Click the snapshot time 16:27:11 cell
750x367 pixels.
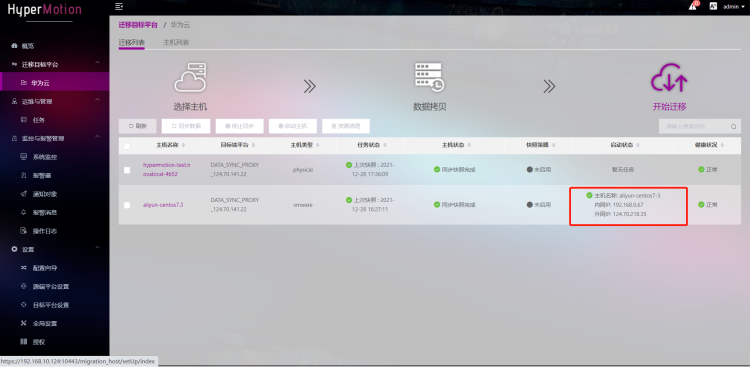point(370,205)
